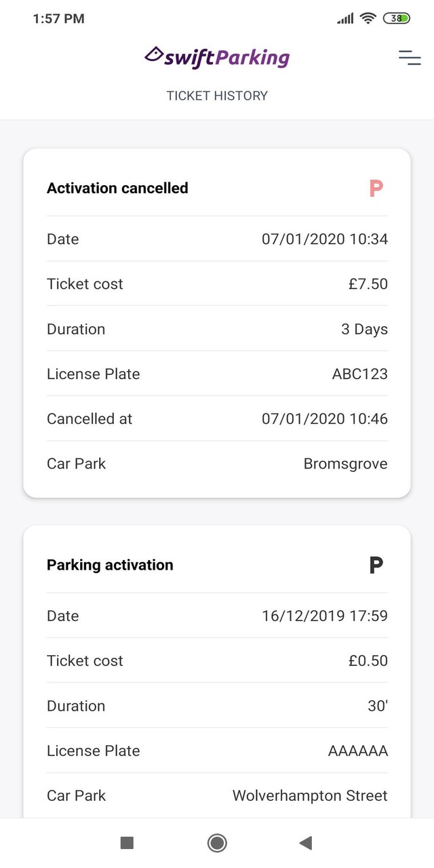This screenshot has width=434, height=868.
Task: Tap the £7.50 ticket cost value
Action: click(x=369, y=284)
